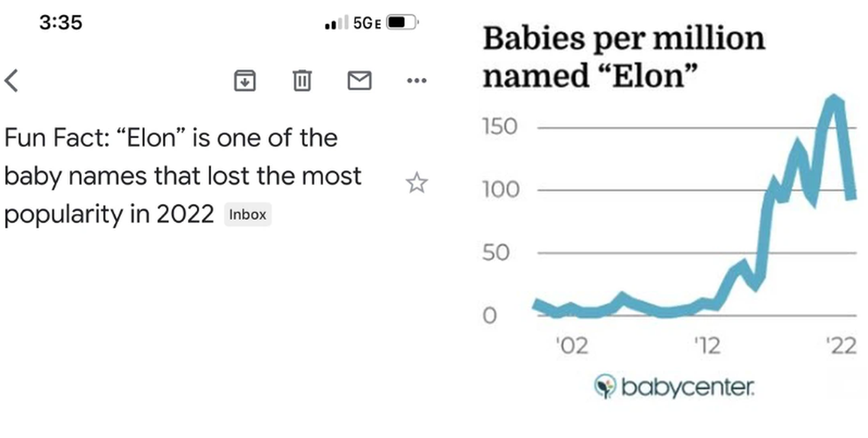Tap the 3:35 clock in the status bar
This screenshot has height=438, width=868.
tap(61, 22)
